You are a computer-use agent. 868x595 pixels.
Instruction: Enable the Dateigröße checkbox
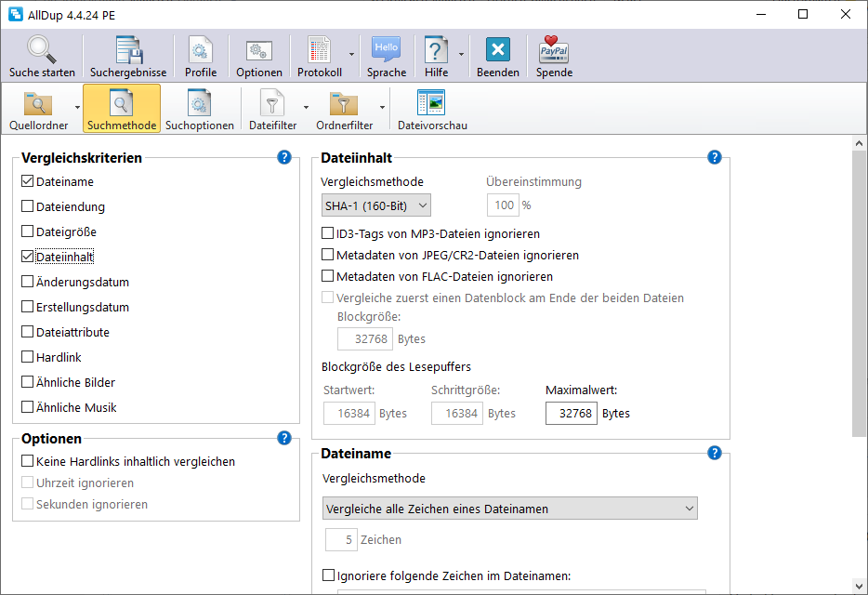point(28,232)
